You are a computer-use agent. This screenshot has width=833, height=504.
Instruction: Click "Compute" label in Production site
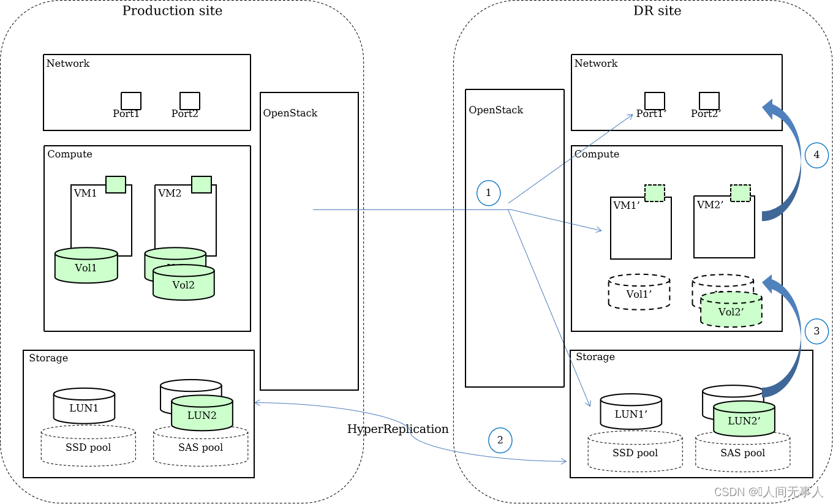point(70,154)
